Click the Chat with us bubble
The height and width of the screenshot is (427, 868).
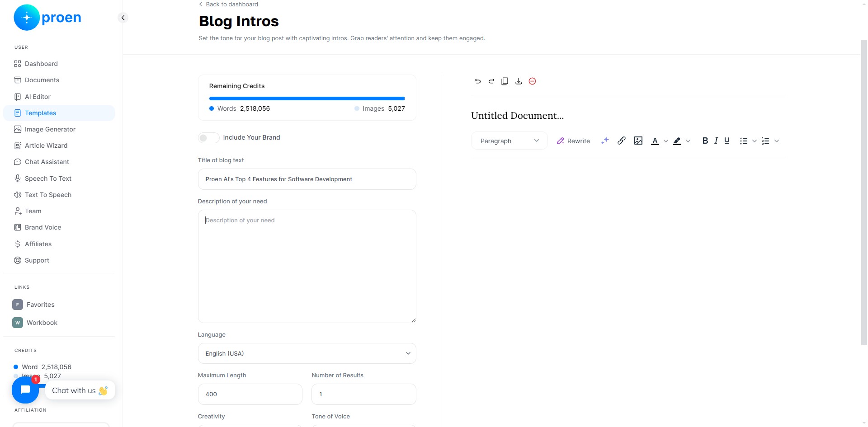coord(80,390)
